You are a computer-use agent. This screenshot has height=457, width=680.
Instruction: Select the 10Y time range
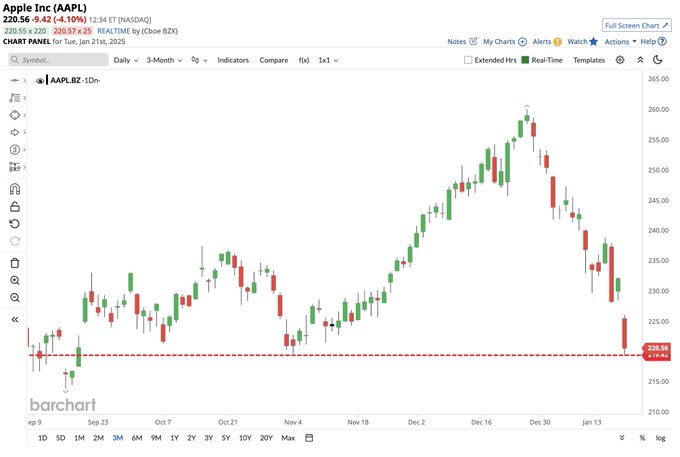(x=245, y=438)
